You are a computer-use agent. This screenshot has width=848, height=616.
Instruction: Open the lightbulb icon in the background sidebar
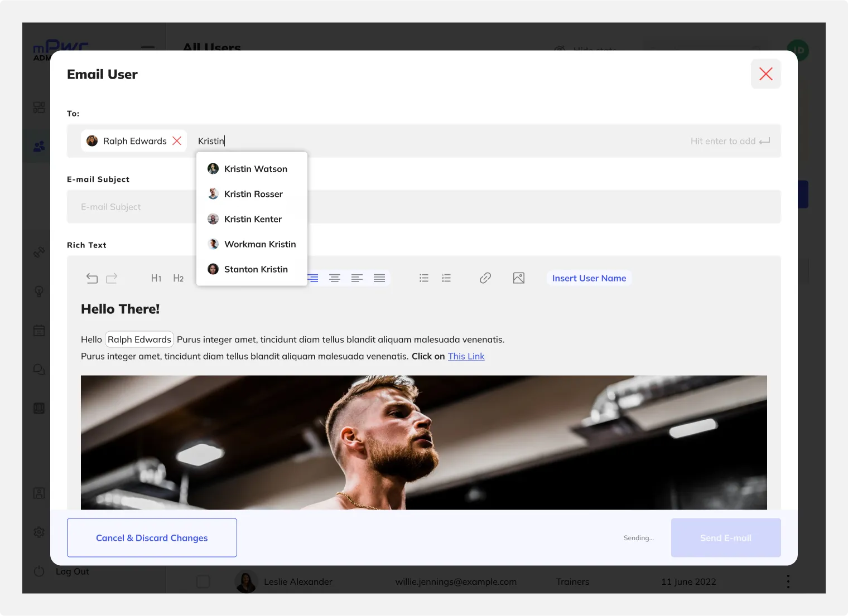click(39, 292)
